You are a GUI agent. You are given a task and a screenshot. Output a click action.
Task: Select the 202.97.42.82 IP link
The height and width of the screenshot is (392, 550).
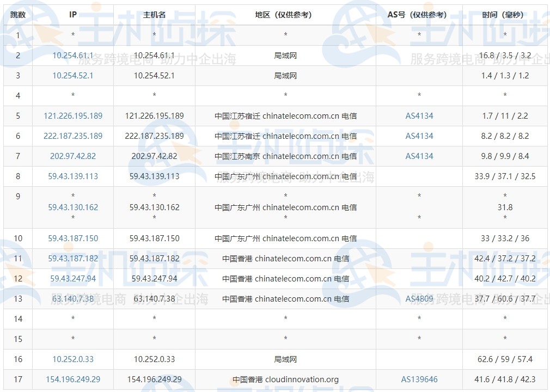point(73,156)
